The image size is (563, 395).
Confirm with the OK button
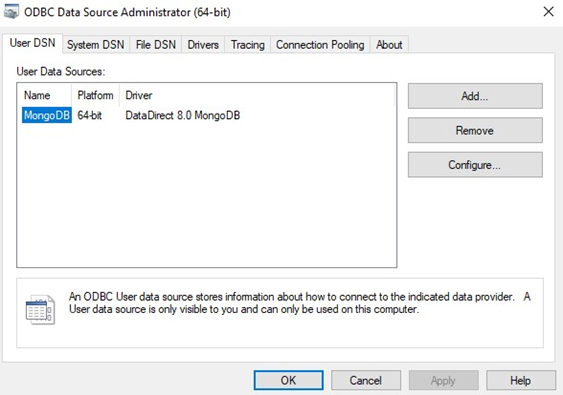pyautogui.click(x=288, y=380)
